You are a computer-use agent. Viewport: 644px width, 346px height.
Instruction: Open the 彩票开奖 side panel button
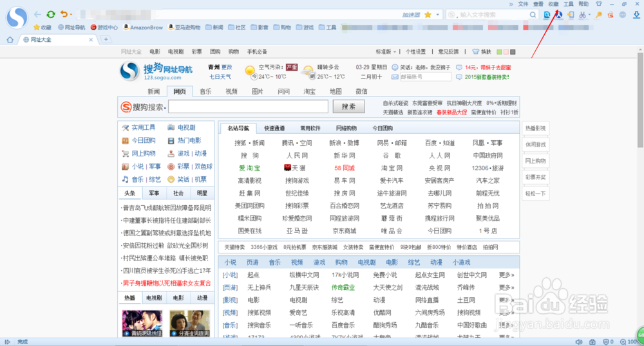[x=536, y=177]
